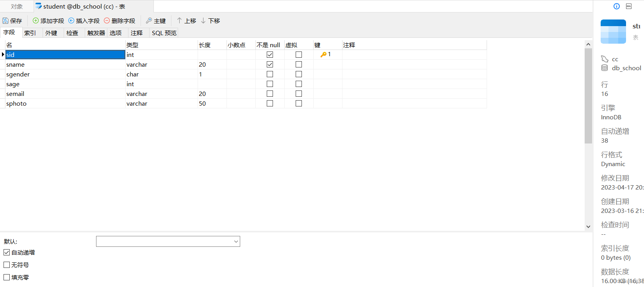Click the primary key icon in sid row
The width and height of the screenshot is (644, 287).
(323, 55)
